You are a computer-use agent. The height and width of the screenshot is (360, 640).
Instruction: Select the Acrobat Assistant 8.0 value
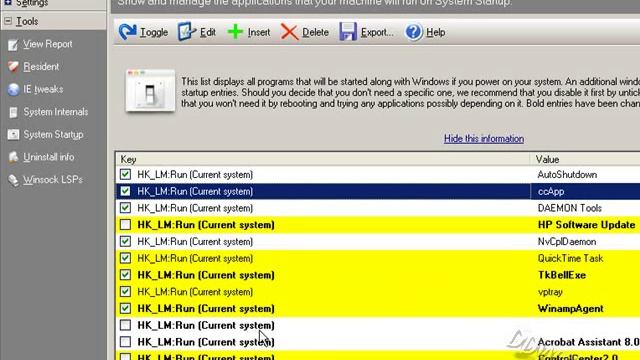[x=589, y=342]
